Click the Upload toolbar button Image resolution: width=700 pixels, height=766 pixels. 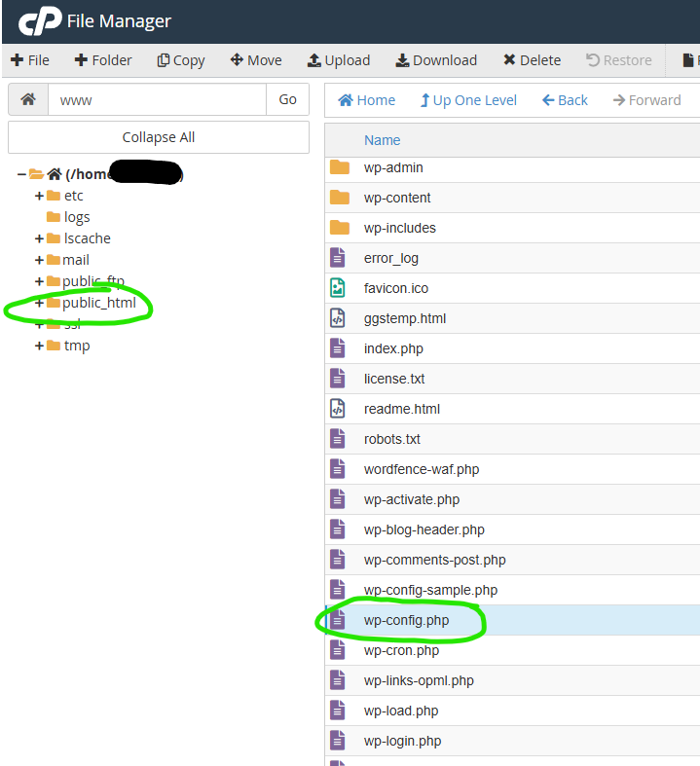click(339, 60)
